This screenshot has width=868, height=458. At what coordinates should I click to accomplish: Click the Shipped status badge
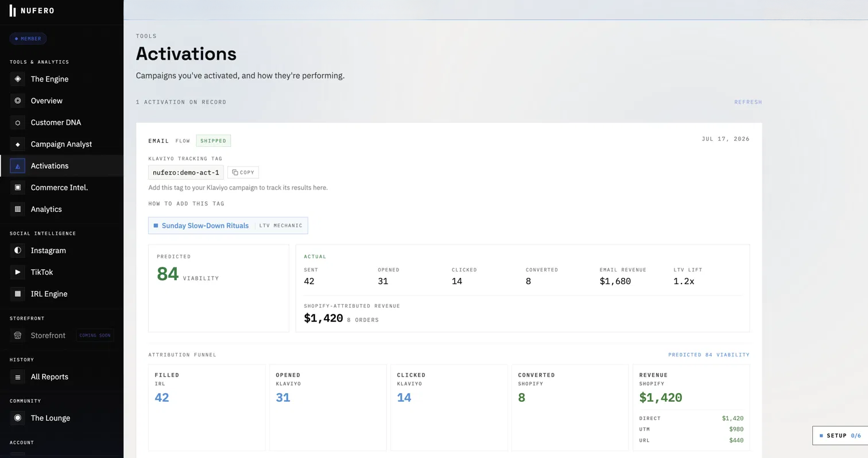[x=214, y=141]
